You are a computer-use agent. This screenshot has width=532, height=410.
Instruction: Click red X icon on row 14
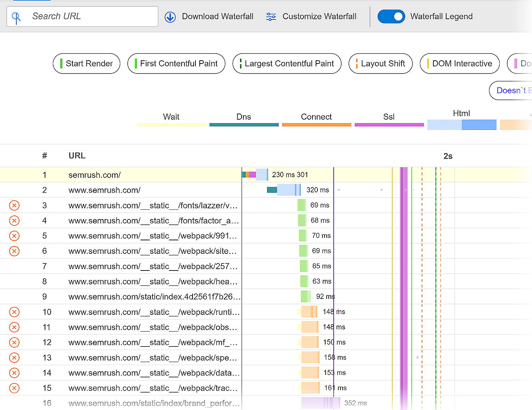(x=14, y=373)
